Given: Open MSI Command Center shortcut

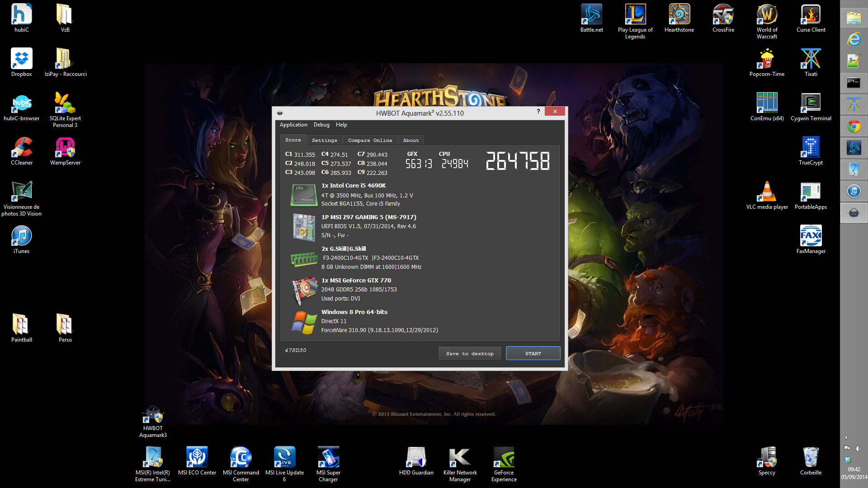Looking at the screenshot, I should tap(241, 464).
